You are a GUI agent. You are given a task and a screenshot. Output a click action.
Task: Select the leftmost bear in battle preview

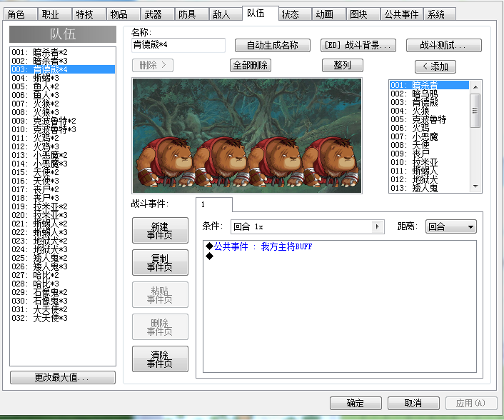pyautogui.click(x=165, y=162)
